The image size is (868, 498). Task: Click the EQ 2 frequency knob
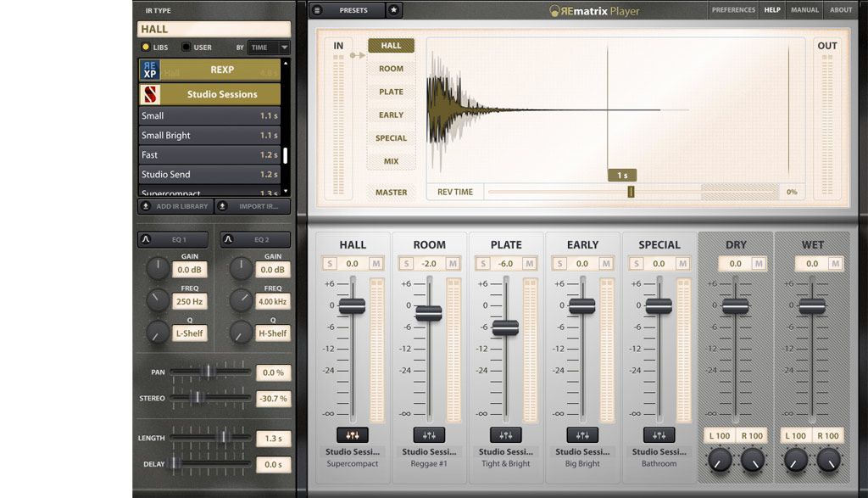[x=241, y=300]
